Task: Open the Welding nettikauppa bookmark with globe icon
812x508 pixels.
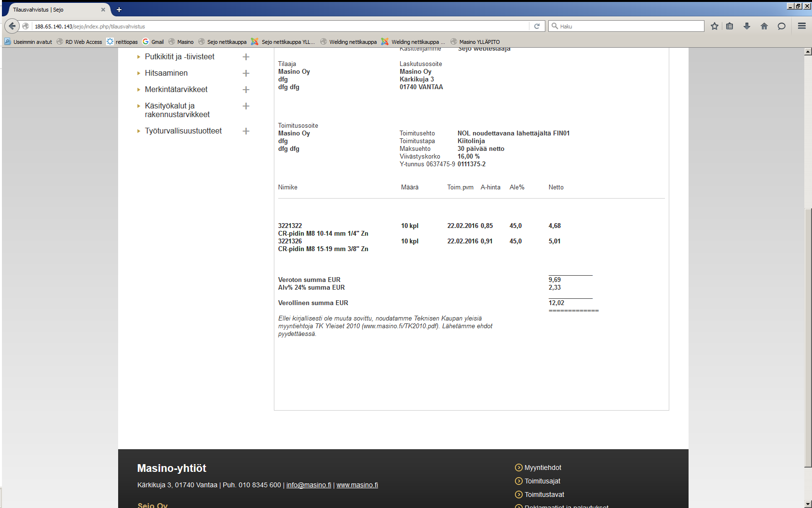Action: tap(349, 42)
